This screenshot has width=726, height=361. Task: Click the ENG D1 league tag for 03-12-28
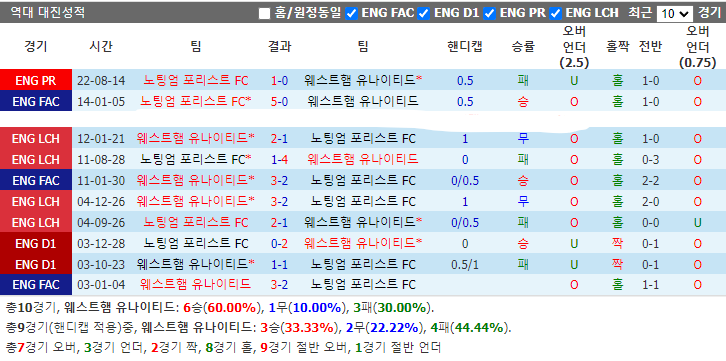[36, 243]
